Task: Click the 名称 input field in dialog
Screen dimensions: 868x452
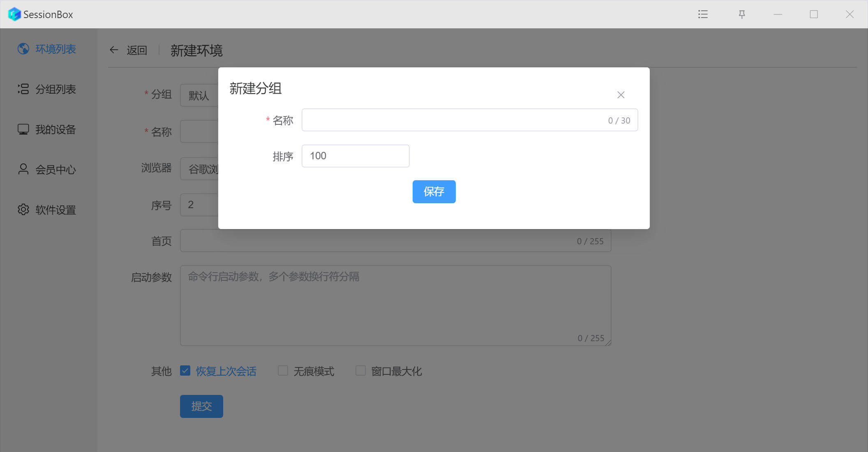Action: [452, 120]
